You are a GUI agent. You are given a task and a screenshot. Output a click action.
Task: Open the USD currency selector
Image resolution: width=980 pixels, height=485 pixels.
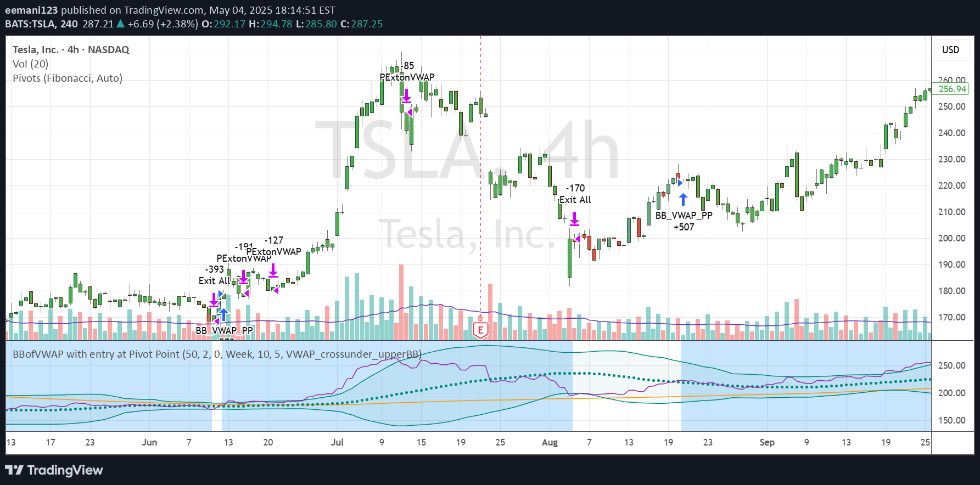pyautogui.click(x=951, y=50)
